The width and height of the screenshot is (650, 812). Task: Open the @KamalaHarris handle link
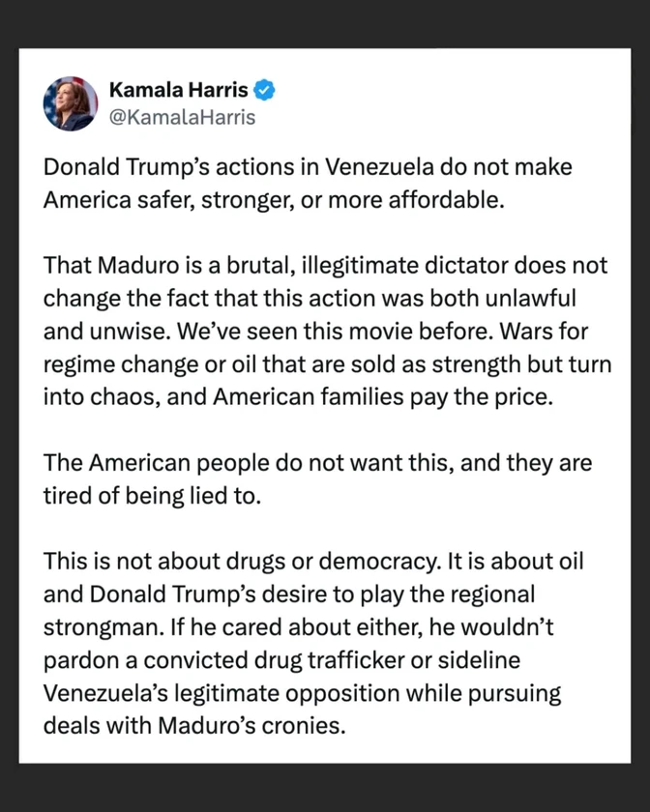(182, 118)
